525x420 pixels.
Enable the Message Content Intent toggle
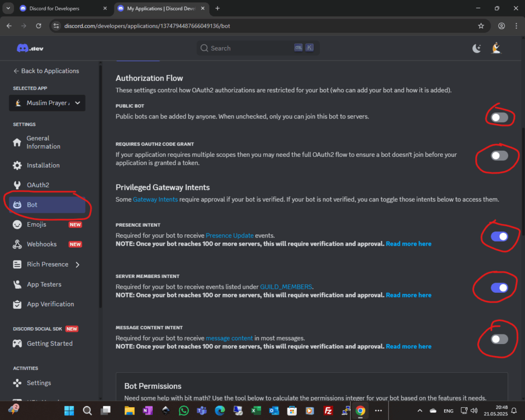(x=499, y=339)
